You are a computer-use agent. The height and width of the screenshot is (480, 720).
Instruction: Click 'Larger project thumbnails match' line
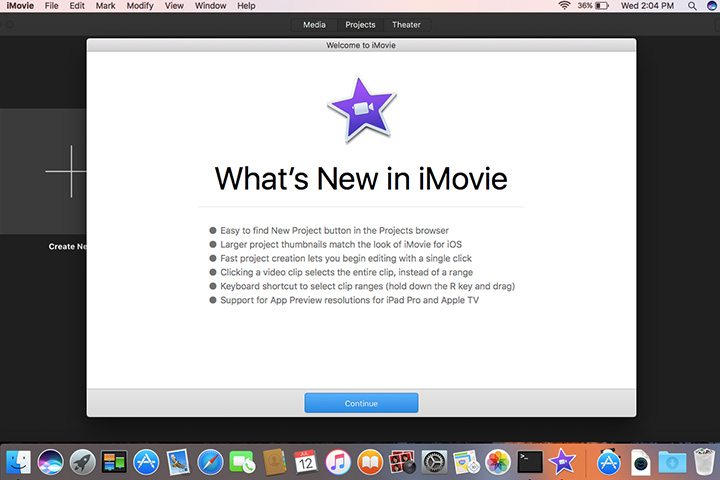[x=341, y=244]
